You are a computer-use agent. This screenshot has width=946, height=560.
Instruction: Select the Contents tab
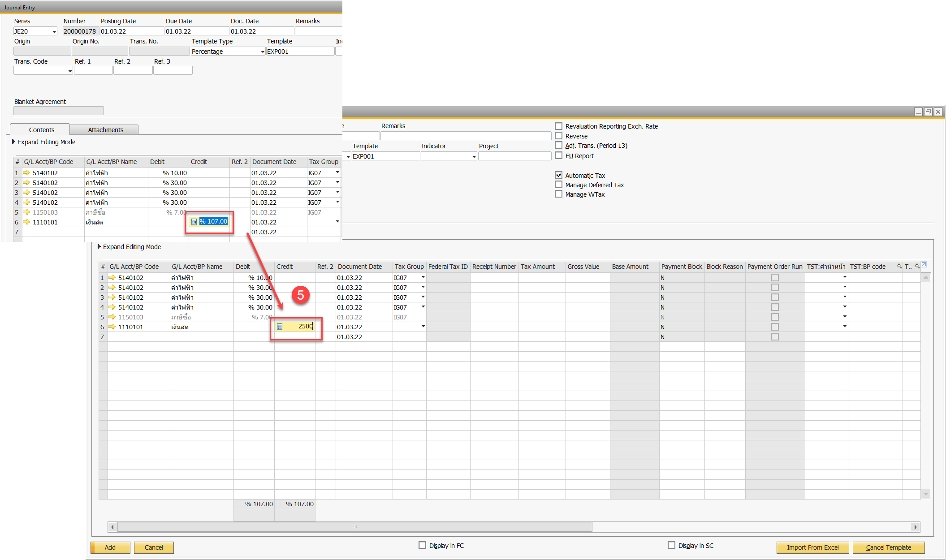coord(41,130)
